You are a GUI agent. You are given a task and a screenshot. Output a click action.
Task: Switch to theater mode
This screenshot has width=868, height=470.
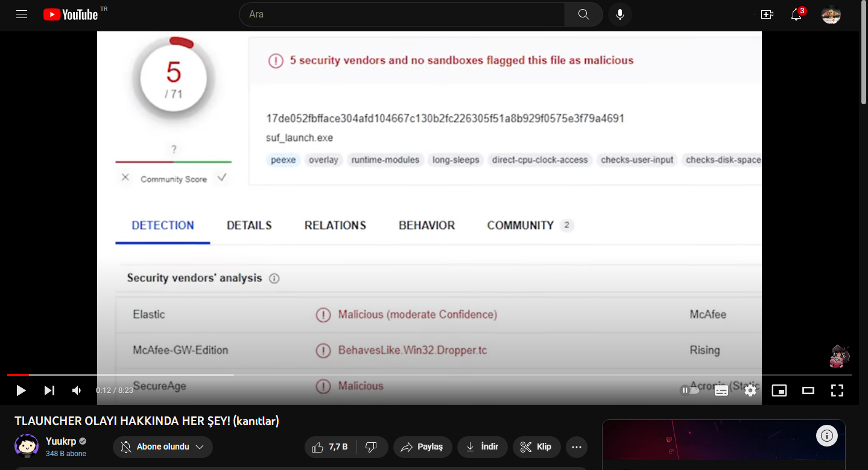point(808,390)
